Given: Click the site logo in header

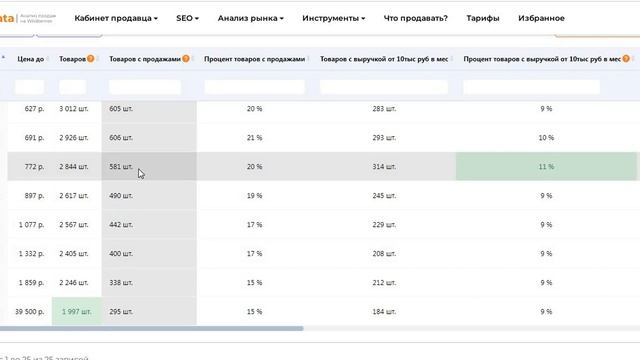Looking at the screenshot, I should click(x=28, y=18).
